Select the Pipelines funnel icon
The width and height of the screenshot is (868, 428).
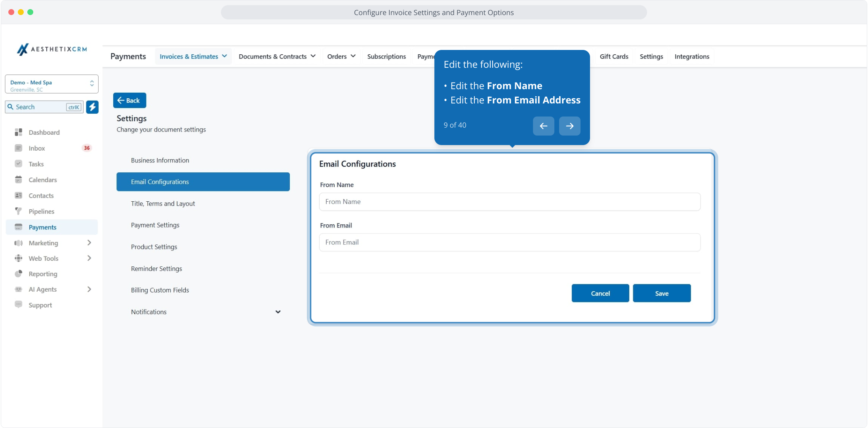point(18,211)
